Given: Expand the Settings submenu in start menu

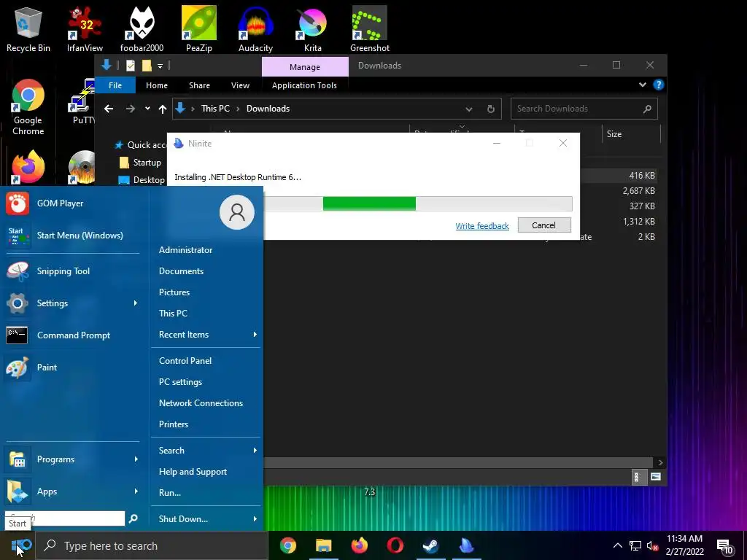Looking at the screenshot, I should 135,303.
